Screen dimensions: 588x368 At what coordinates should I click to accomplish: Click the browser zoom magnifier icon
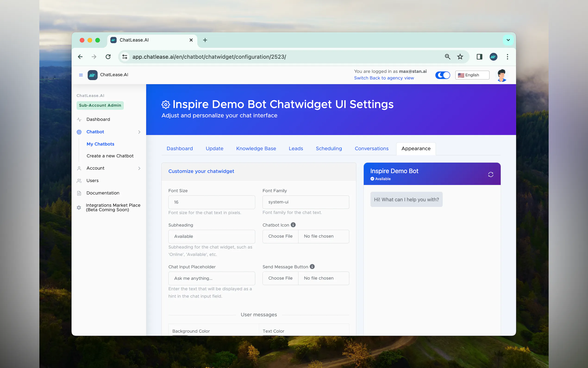point(447,57)
